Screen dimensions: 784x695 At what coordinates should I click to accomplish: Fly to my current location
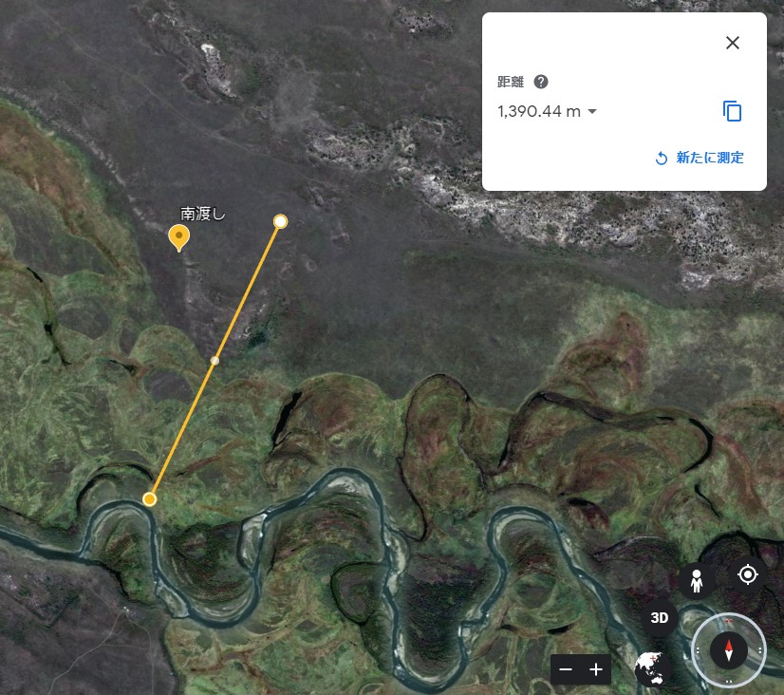pyautogui.click(x=748, y=575)
